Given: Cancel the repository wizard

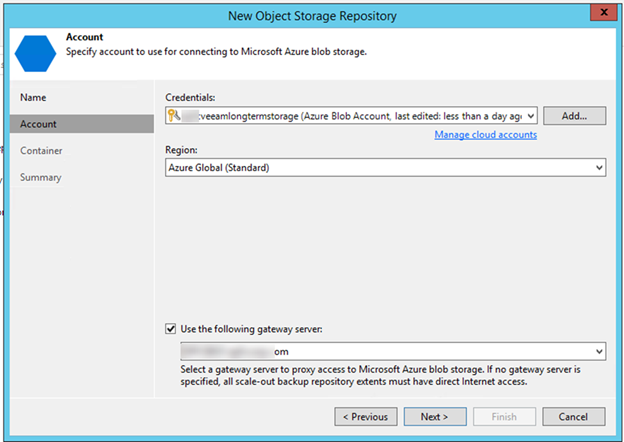Looking at the screenshot, I should (573, 416).
